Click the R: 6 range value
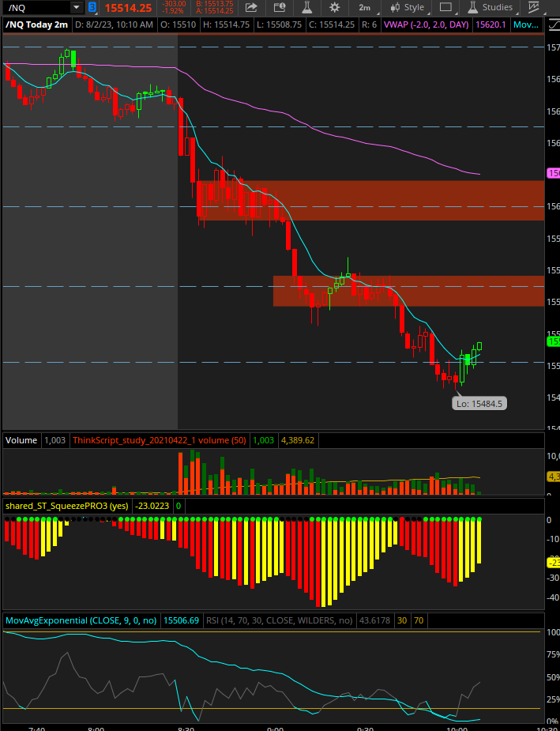The image size is (560, 731). click(369, 24)
